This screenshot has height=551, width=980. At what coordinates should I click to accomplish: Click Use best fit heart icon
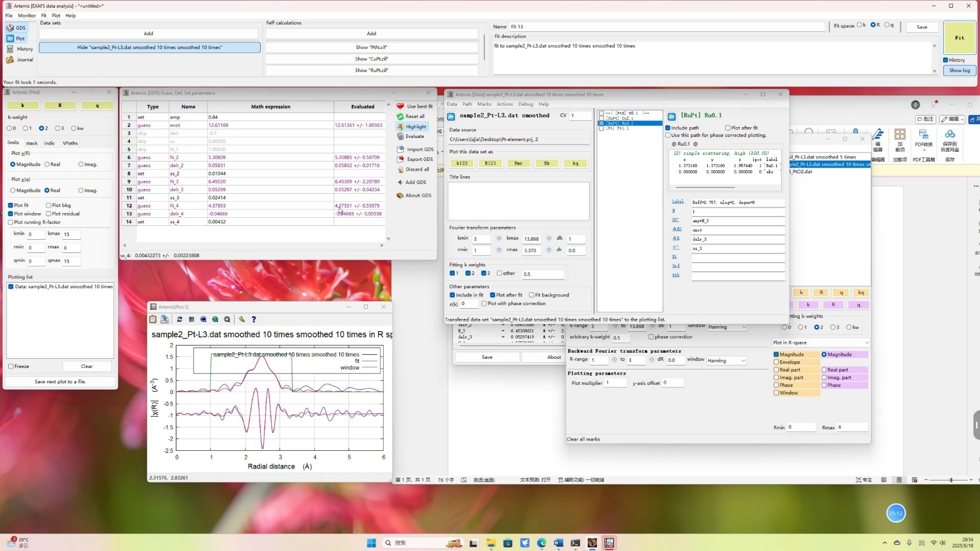pyautogui.click(x=400, y=106)
